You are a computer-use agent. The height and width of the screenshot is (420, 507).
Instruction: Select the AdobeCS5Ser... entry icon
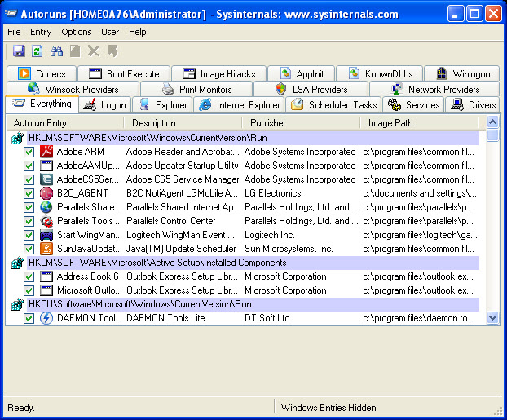pos(46,179)
